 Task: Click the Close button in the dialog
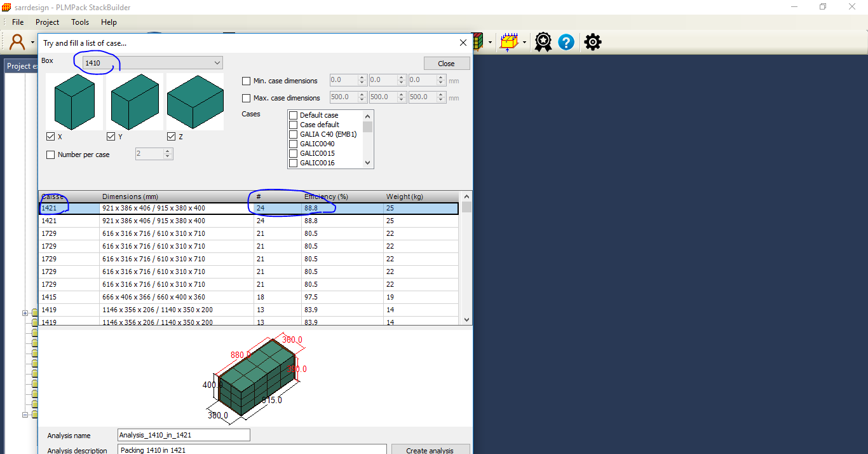[x=447, y=64]
